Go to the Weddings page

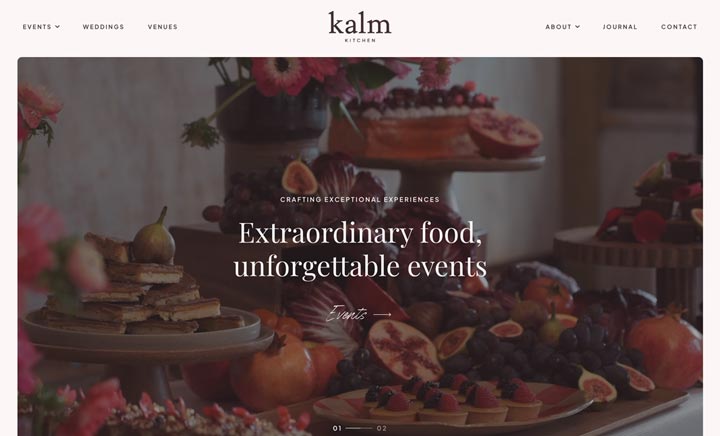click(103, 27)
